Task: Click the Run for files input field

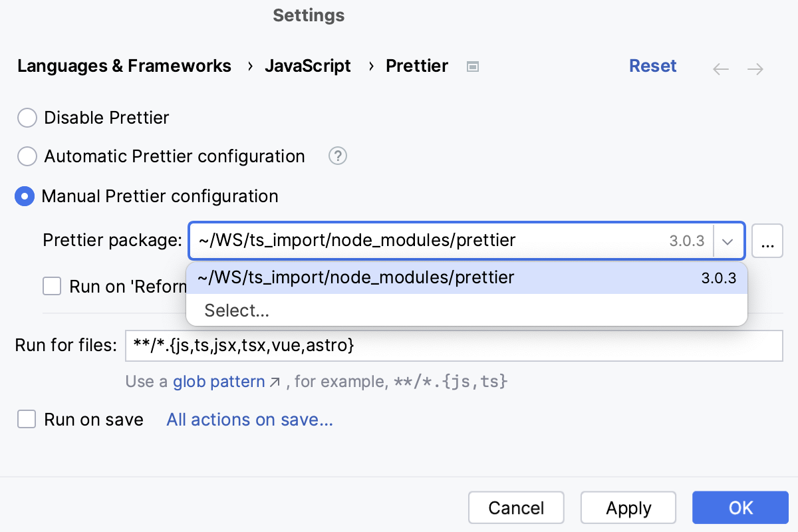Action: [x=454, y=346]
